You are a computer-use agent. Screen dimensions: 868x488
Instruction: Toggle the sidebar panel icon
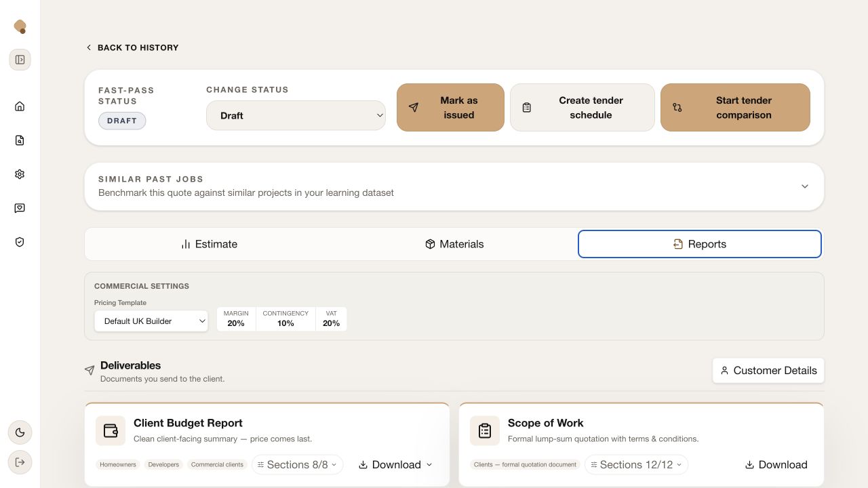20,60
